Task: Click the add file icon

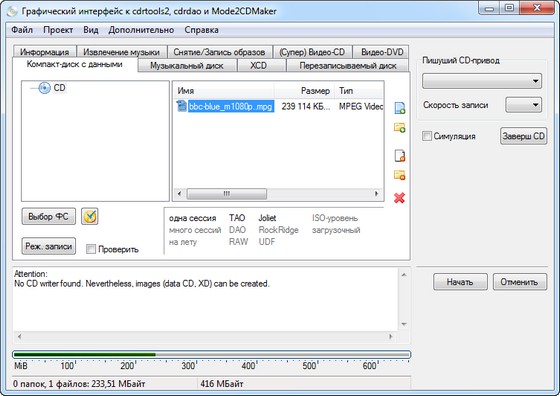Action: [399, 108]
